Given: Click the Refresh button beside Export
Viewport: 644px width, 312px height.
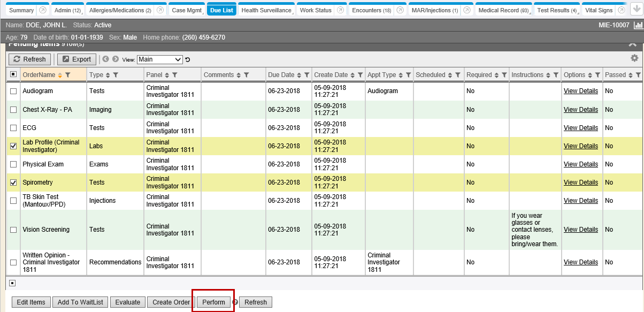Looking at the screenshot, I should pos(30,59).
